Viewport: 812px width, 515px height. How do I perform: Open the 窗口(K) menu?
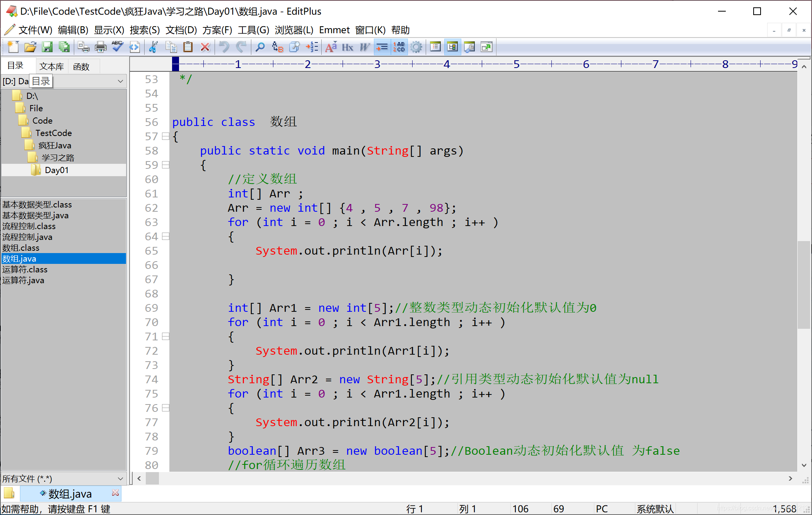coord(370,30)
